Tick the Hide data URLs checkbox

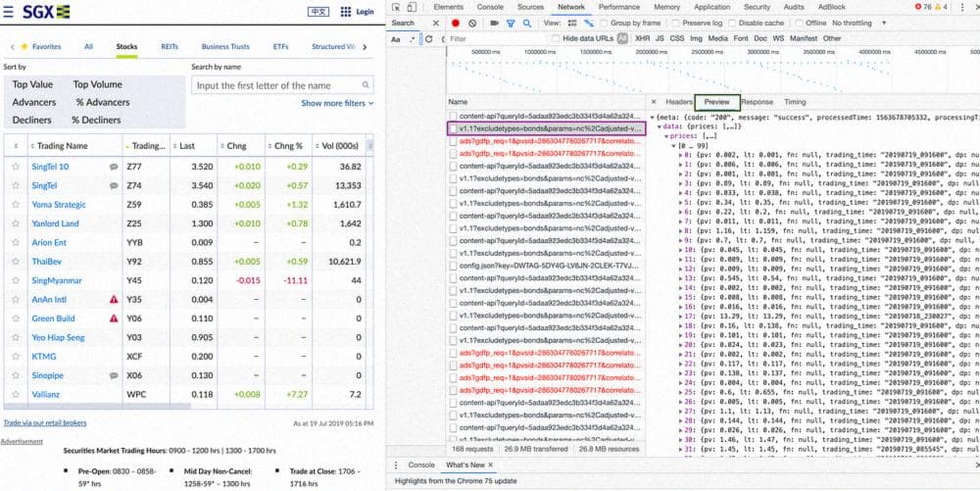[x=556, y=38]
